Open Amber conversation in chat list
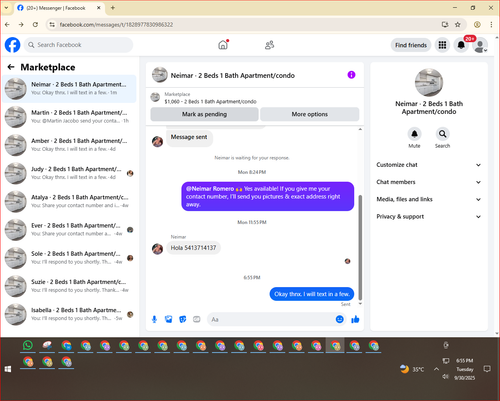500x401 pixels. pos(69,145)
